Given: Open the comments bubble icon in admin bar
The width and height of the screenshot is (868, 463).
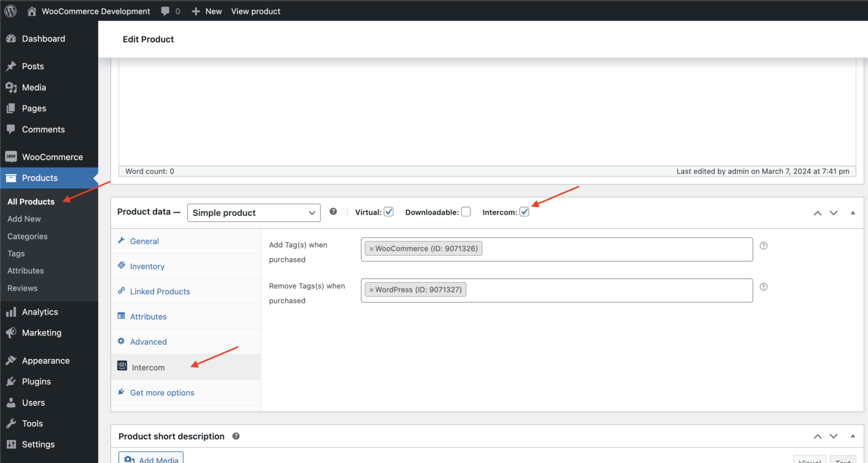Looking at the screenshot, I should pos(165,11).
